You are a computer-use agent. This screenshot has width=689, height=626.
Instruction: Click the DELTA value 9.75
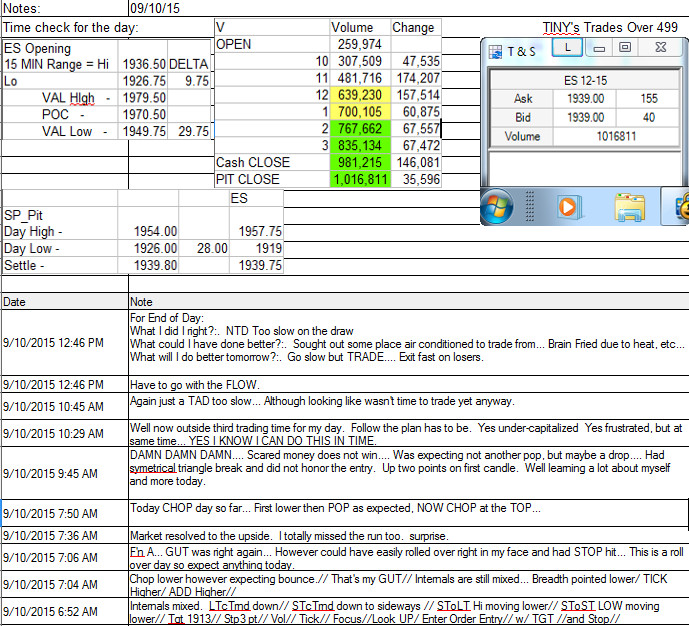[x=189, y=81]
